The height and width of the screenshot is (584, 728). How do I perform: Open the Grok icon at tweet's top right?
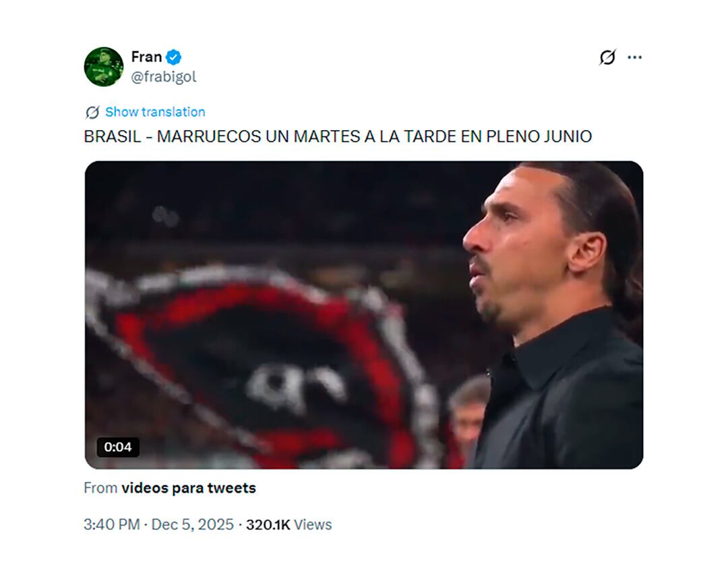tap(607, 57)
